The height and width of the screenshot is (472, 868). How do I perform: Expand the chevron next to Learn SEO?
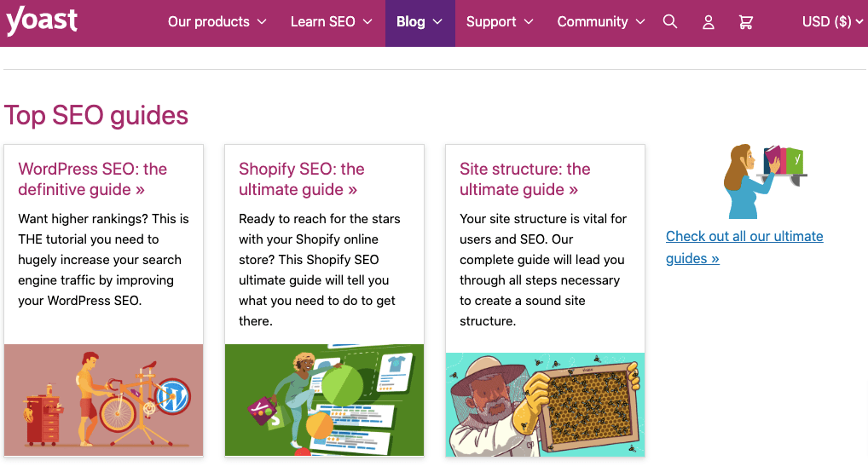(x=367, y=22)
